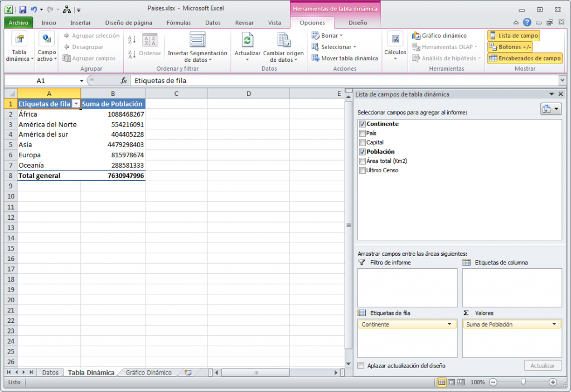Click the zoom slider handle
This screenshot has height=392, width=571.
click(x=523, y=382)
